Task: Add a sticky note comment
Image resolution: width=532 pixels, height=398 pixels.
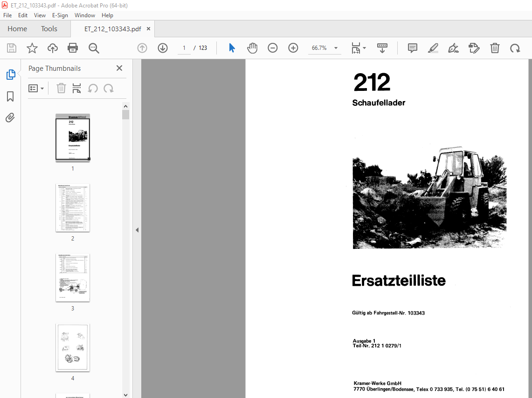Action: [412, 48]
